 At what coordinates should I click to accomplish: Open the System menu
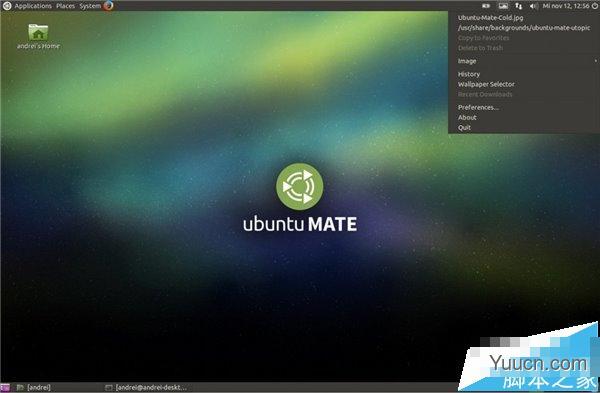point(90,6)
